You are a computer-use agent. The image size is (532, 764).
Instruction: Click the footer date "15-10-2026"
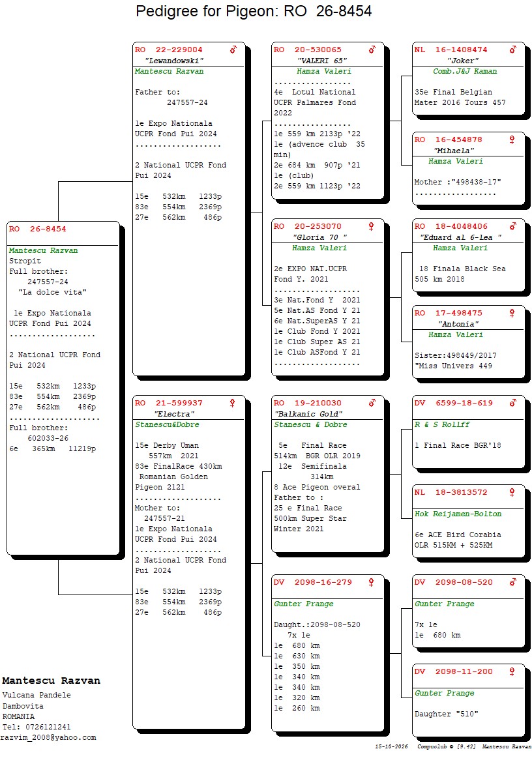tap(392, 746)
